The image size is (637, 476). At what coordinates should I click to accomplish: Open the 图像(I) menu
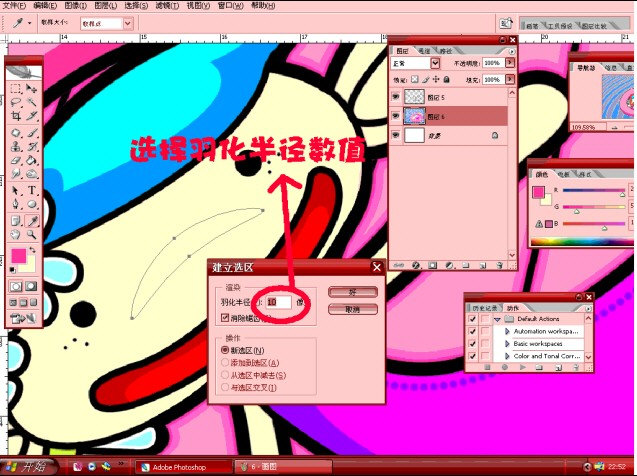pyautogui.click(x=76, y=6)
